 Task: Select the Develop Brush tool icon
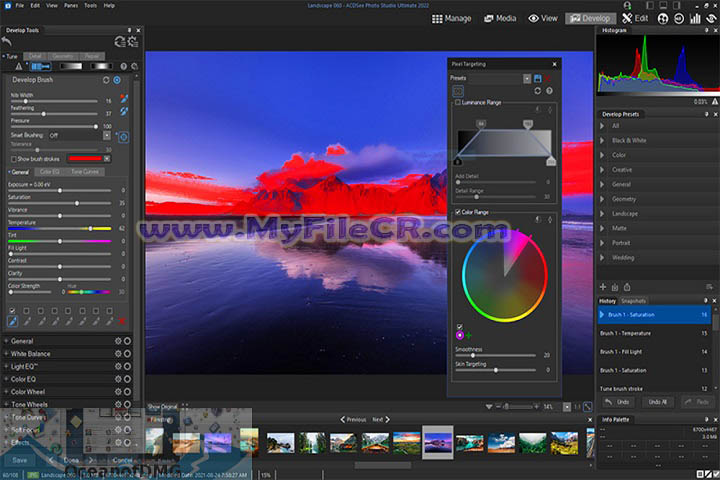pyautogui.click(x=40, y=67)
